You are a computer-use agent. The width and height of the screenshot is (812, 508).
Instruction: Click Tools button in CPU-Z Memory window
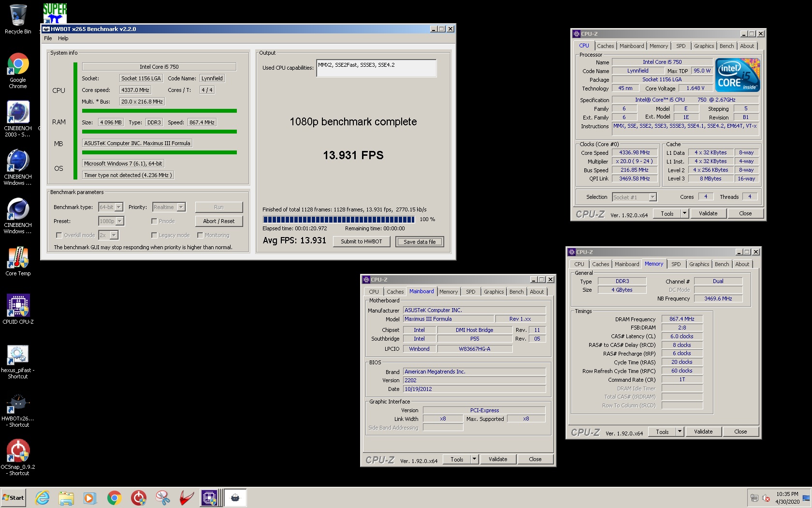pyautogui.click(x=662, y=432)
